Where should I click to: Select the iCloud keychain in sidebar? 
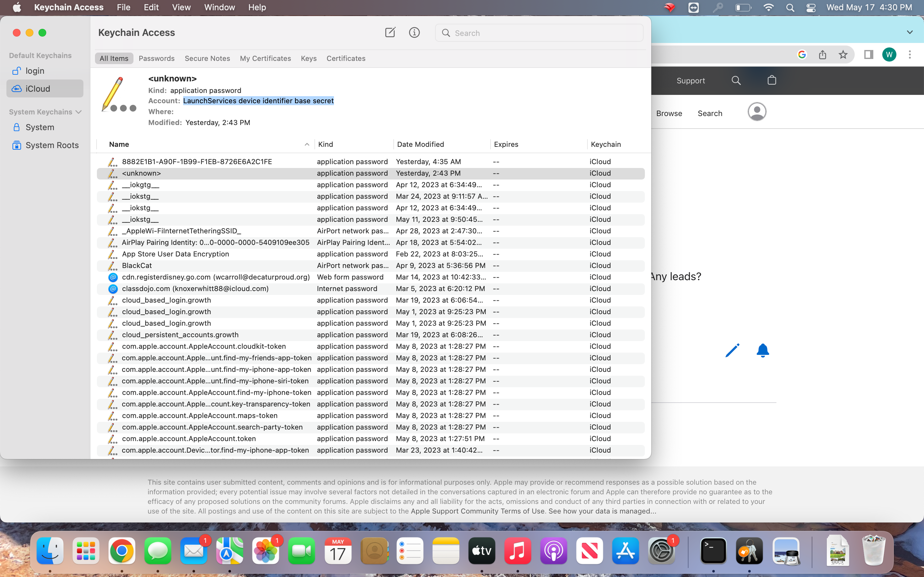tap(38, 88)
